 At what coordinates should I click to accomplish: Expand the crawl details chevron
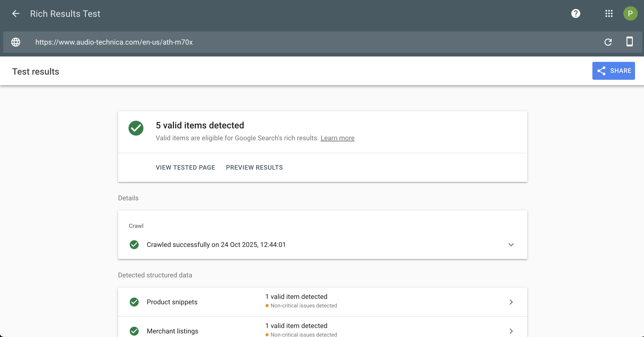point(511,245)
